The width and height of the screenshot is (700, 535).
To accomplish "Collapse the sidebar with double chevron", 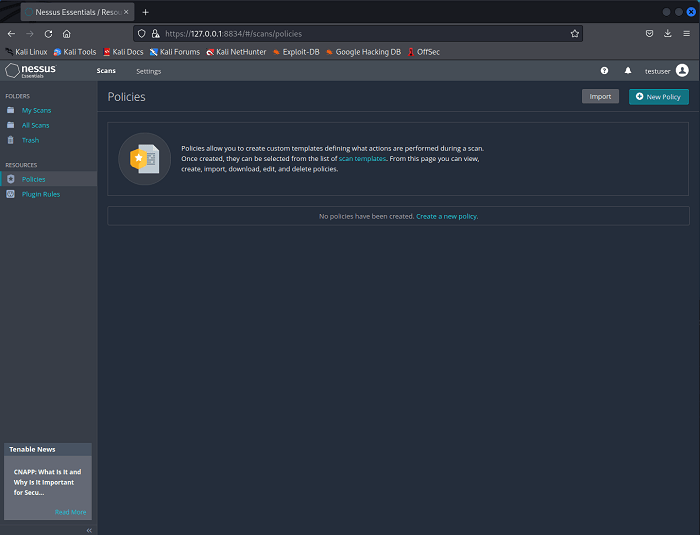I will point(89,530).
